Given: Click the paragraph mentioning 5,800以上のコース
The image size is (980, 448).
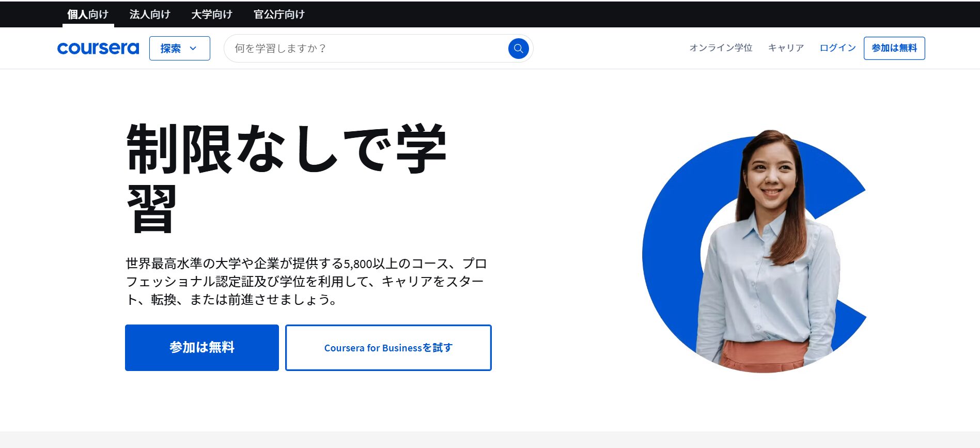Looking at the screenshot, I should click(x=306, y=282).
